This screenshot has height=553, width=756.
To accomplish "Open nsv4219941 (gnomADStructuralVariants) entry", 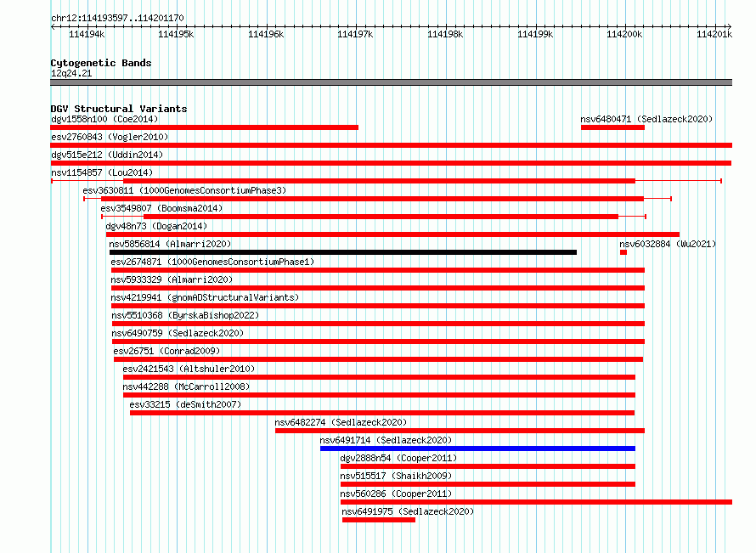I will click(x=205, y=297).
